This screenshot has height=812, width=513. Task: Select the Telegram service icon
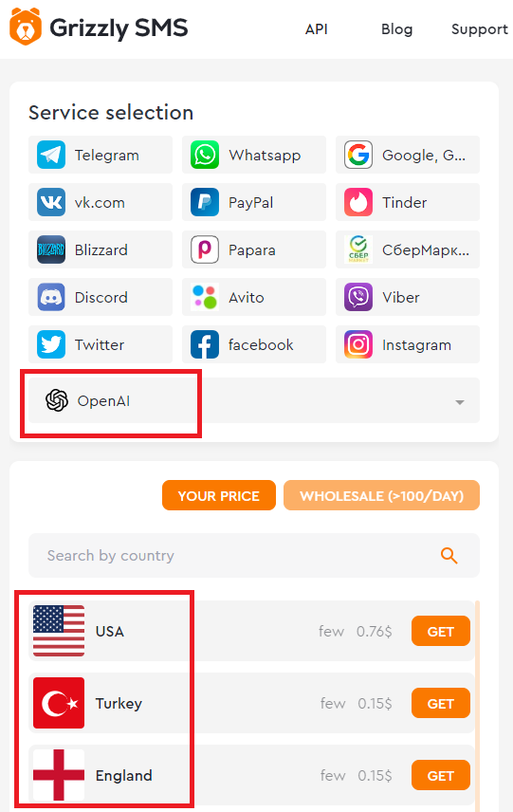51,155
